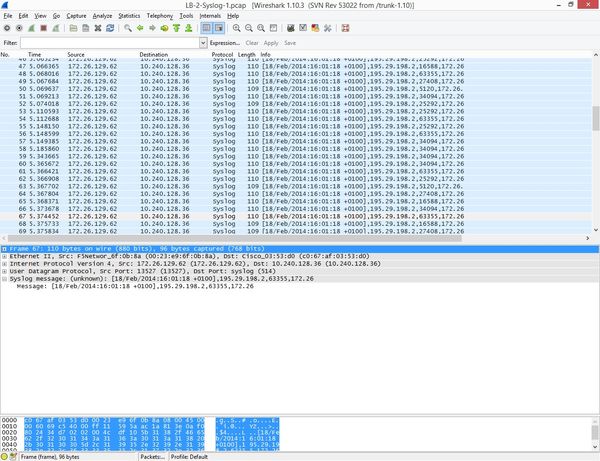Click the go back arrow icon
Viewport: 600px width, 461px height.
tap(141, 29)
